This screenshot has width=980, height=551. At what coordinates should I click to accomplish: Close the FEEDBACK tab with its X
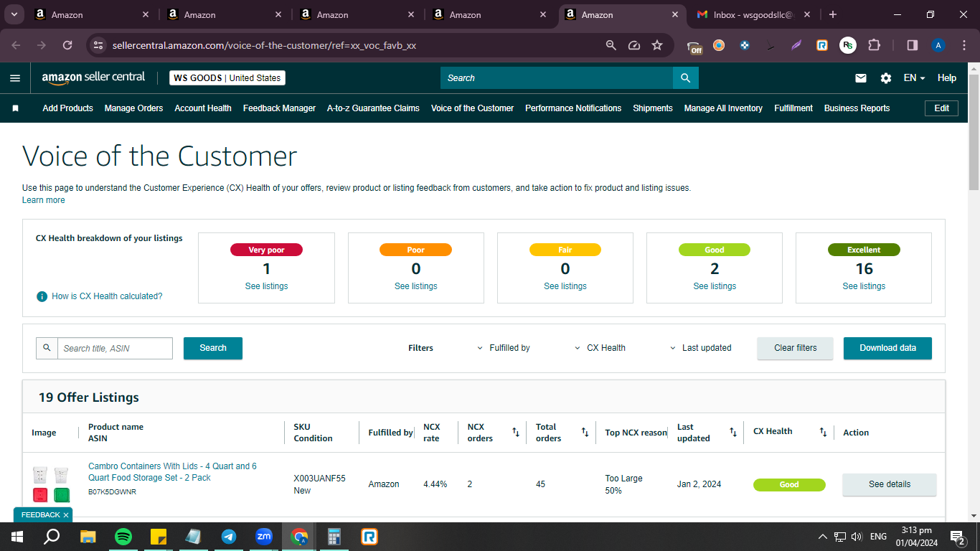click(66, 515)
